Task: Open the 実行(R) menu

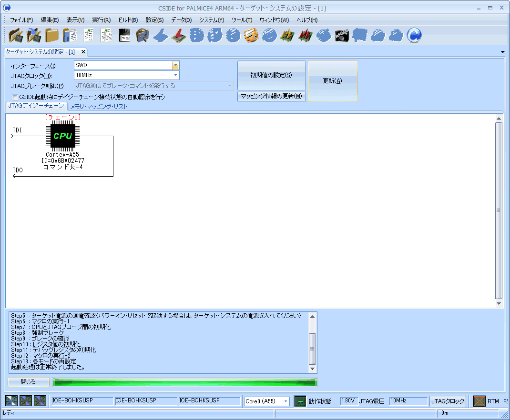Action: 101,20
